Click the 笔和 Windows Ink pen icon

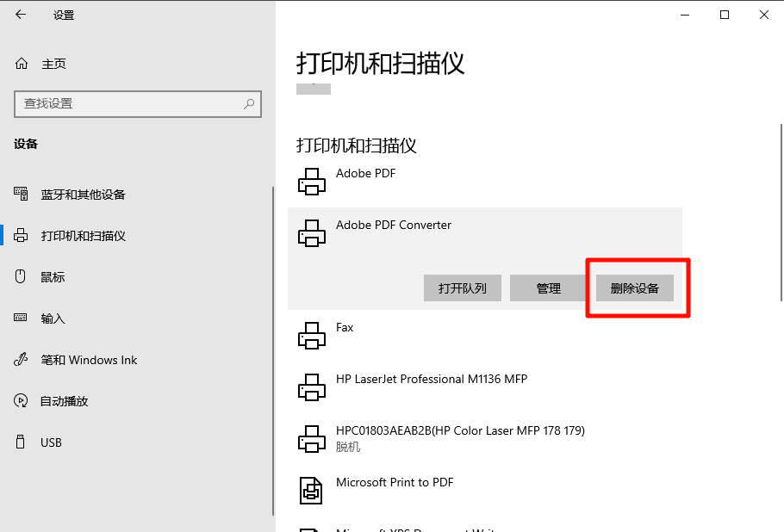pos(21,359)
